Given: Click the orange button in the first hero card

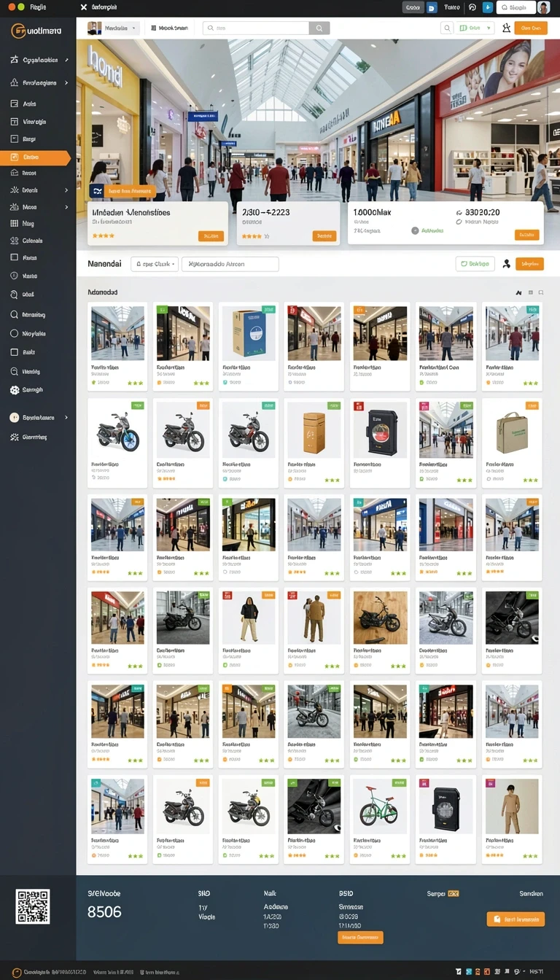Looking at the screenshot, I should (211, 236).
